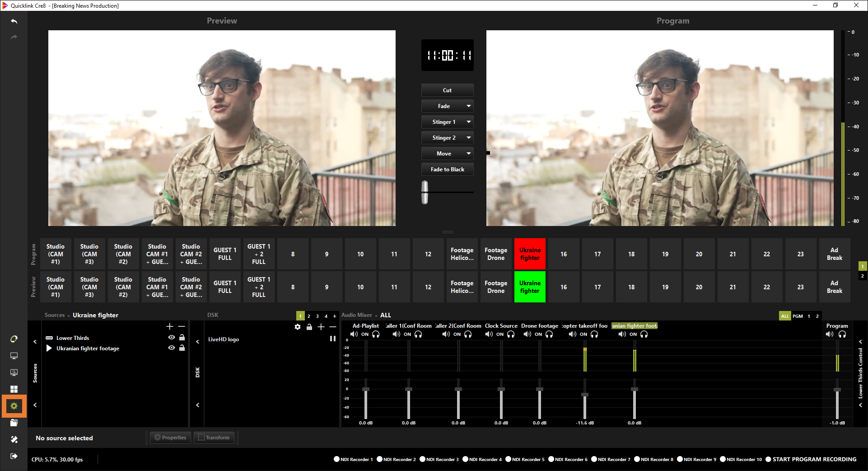868x471 pixels.
Task: Collapse Sources panel with lower chevron
Action: 35,405
